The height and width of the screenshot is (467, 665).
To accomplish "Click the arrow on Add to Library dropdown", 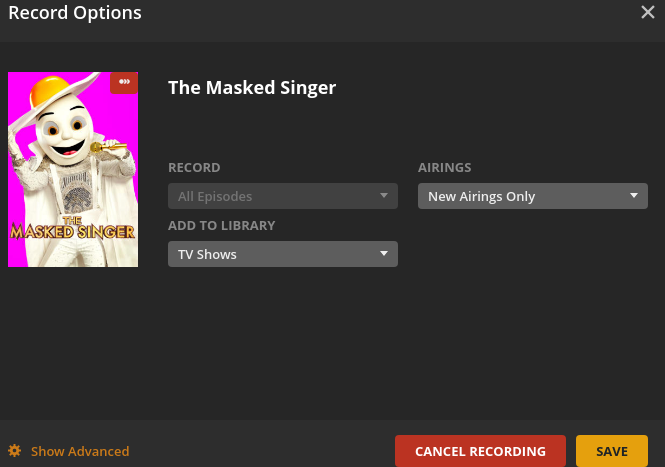I will [383, 254].
